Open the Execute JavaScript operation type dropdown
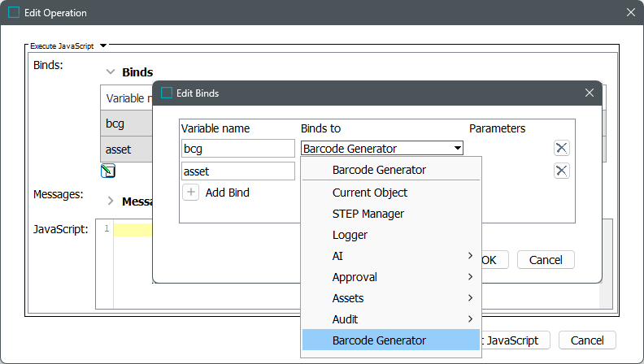Viewport: 644px width, 364px height. 103,46
